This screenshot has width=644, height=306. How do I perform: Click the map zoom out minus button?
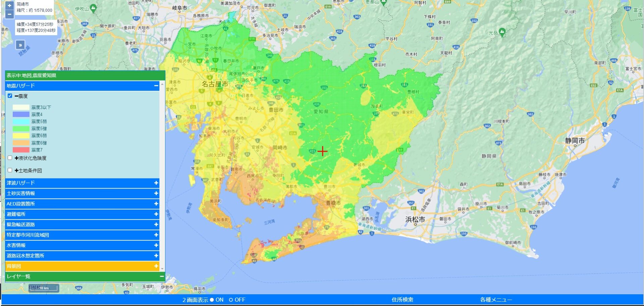[9, 14]
